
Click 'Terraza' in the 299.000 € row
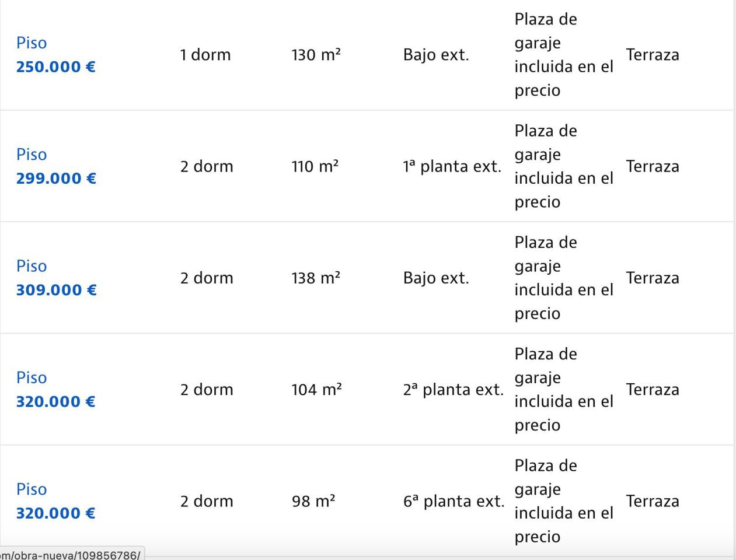pos(652,166)
